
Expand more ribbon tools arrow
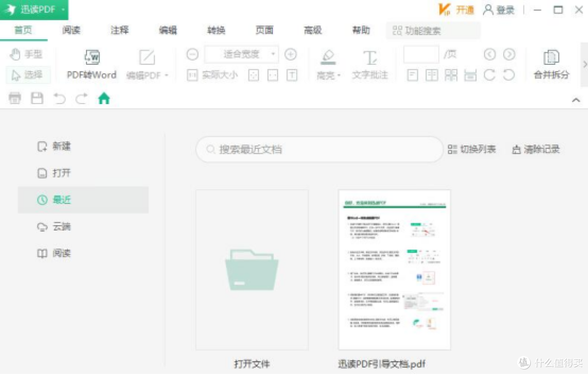[584, 64]
